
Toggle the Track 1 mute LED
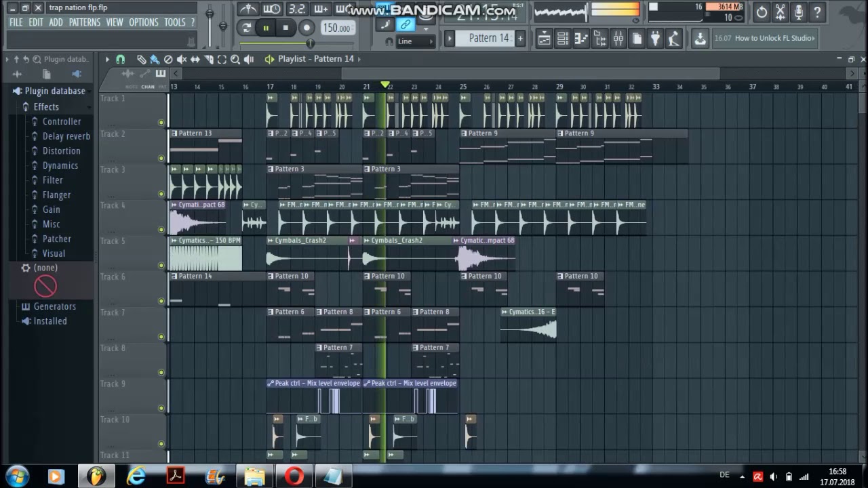pyautogui.click(x=161, y=123)
